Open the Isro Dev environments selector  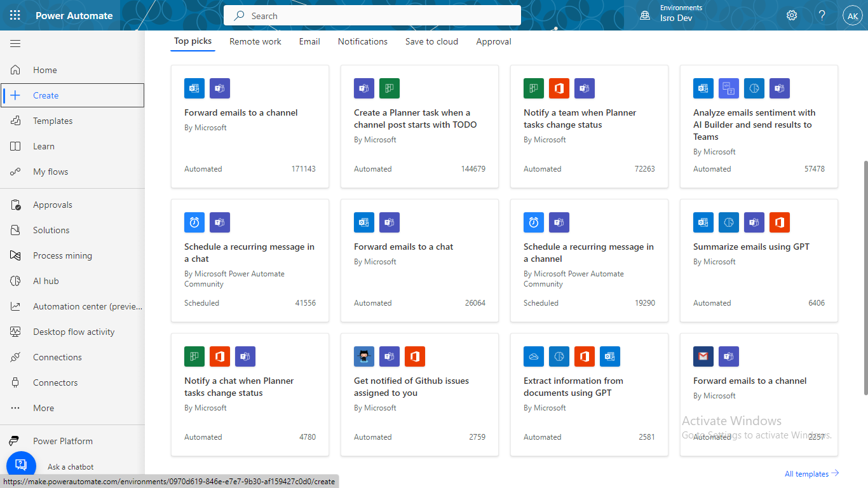tap(675, 15)
